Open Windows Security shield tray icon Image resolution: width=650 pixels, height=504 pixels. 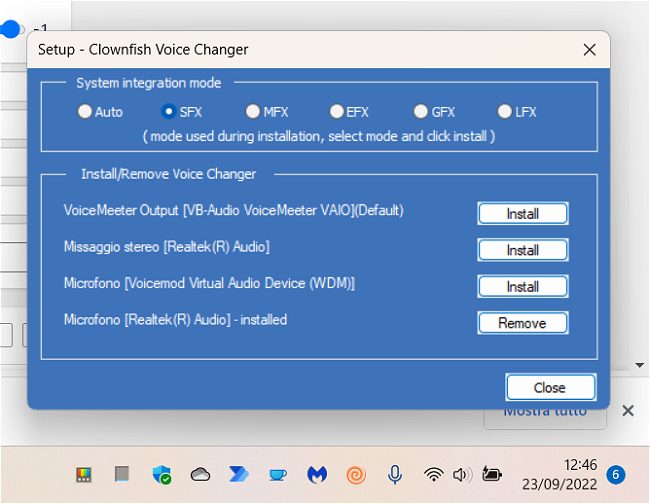162,475
